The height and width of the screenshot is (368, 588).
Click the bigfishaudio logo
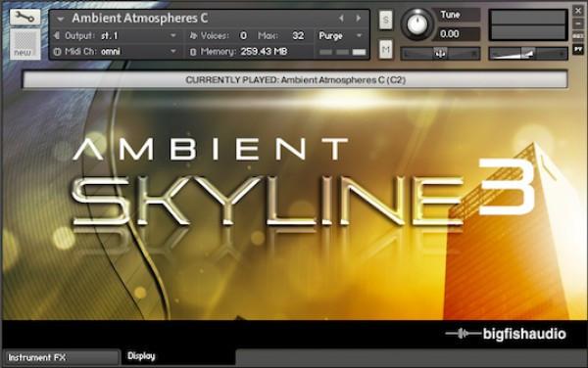coord(506,334)
